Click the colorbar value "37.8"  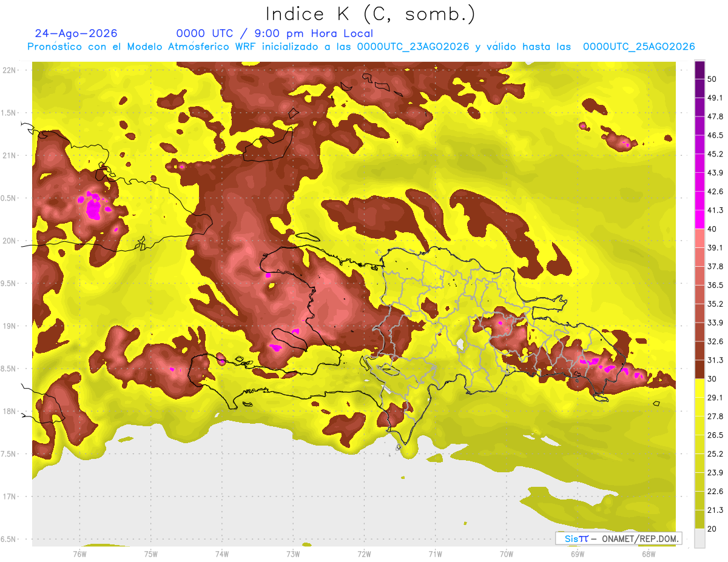coord(715,266)
